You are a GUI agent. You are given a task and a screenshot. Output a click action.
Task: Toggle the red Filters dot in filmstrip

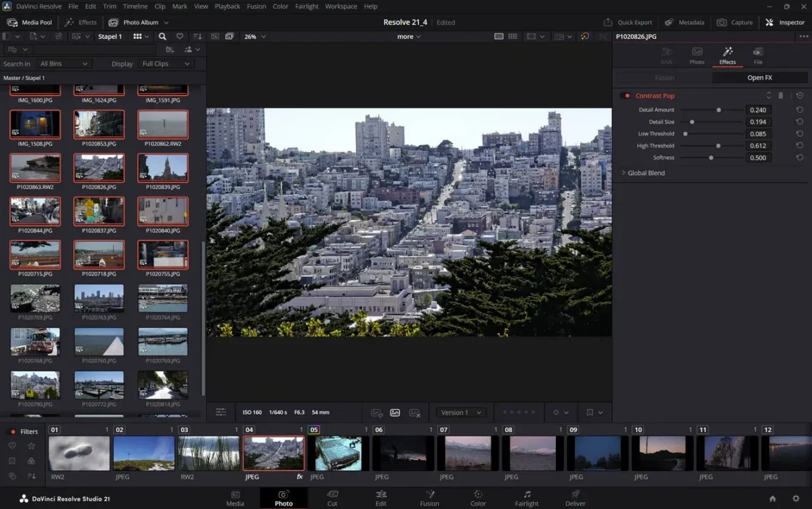point(13,431)
